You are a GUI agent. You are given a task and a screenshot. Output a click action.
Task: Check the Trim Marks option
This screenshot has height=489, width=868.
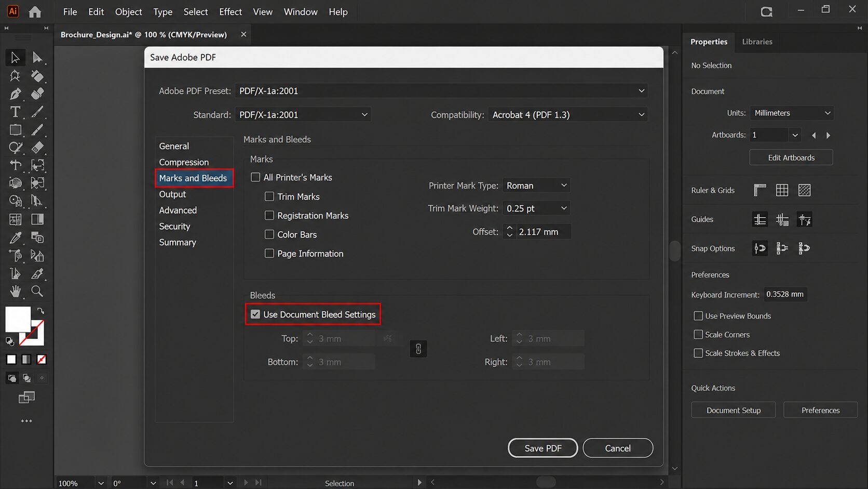269,196
